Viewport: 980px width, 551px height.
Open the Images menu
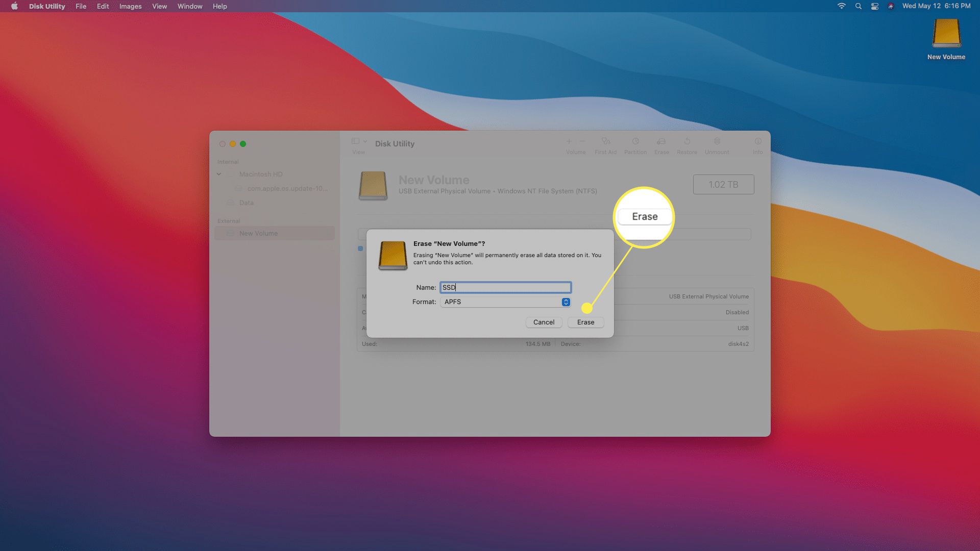[x=130, y=6]
